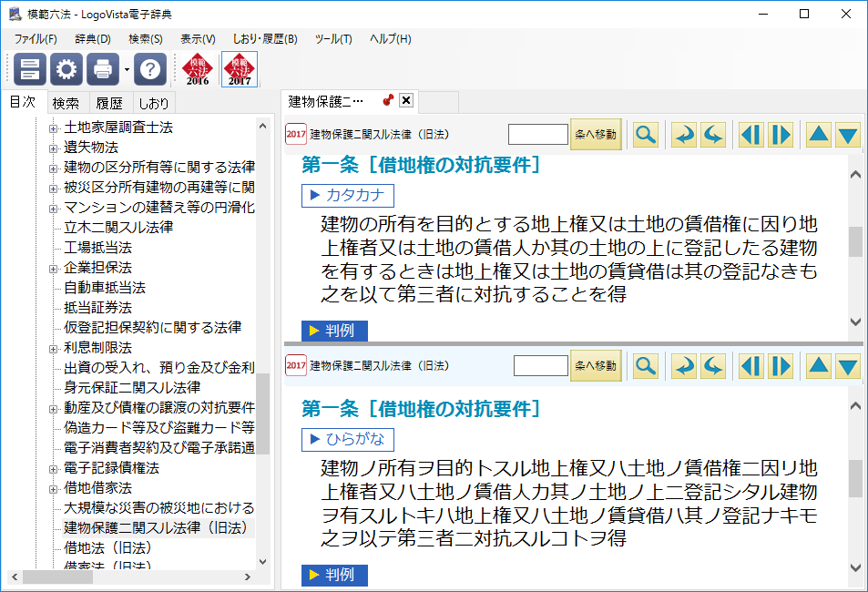Expand 土地家屋調査士法 tree node

coord(53,128)
